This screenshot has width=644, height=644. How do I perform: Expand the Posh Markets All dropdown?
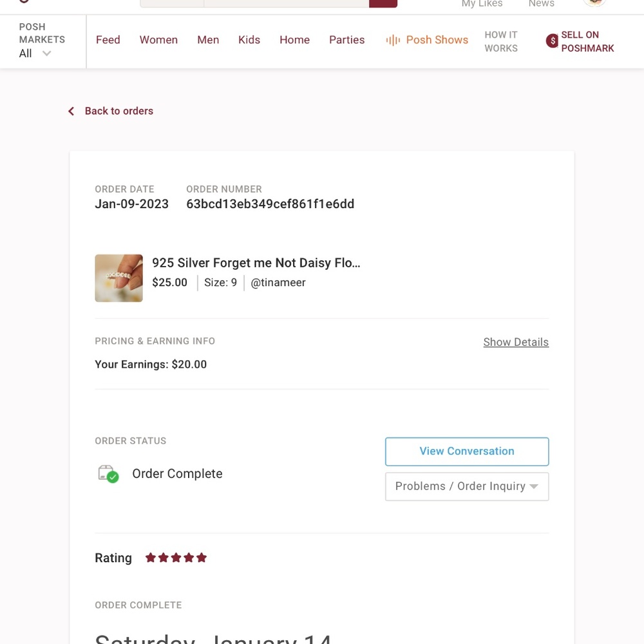point(35,53)
